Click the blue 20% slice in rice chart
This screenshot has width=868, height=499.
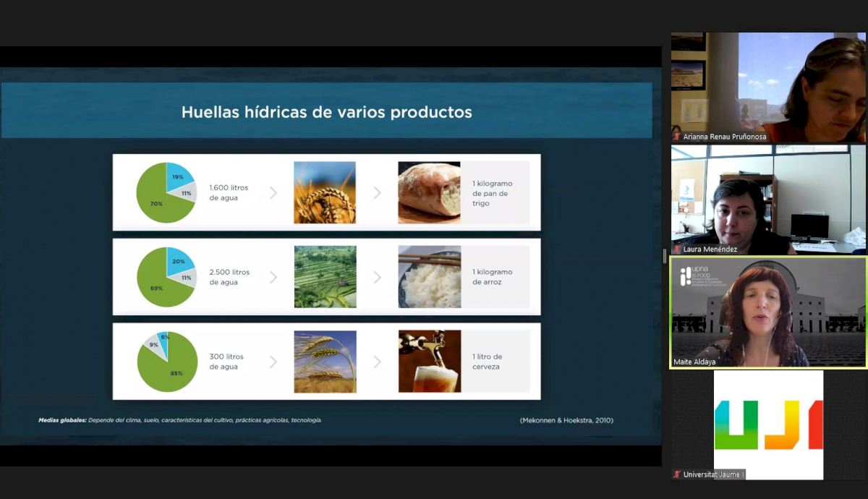[x=178, y=260]
